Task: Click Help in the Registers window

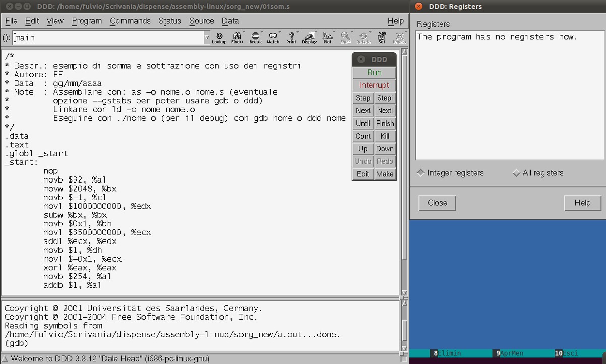Action: point(582,203)
